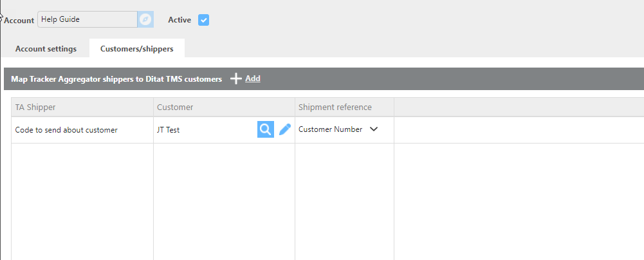Viewport: 644px width, 260px height.
Task: Click the compass lookup icon beside Account field
Action: coord(145,19)
